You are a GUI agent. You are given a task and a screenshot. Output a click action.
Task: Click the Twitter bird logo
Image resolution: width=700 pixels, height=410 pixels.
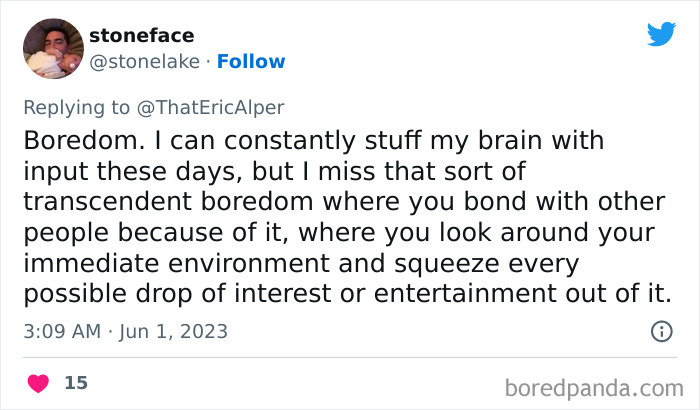click(x=661, y=34)
